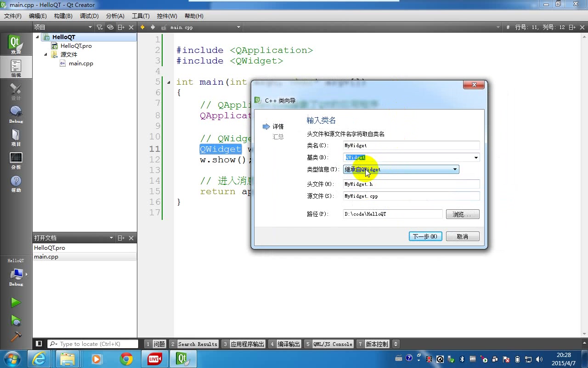Switch to Debug mode in sidebar
The image size is (588, 368).
pyautogui.click(x=16, y=114)
